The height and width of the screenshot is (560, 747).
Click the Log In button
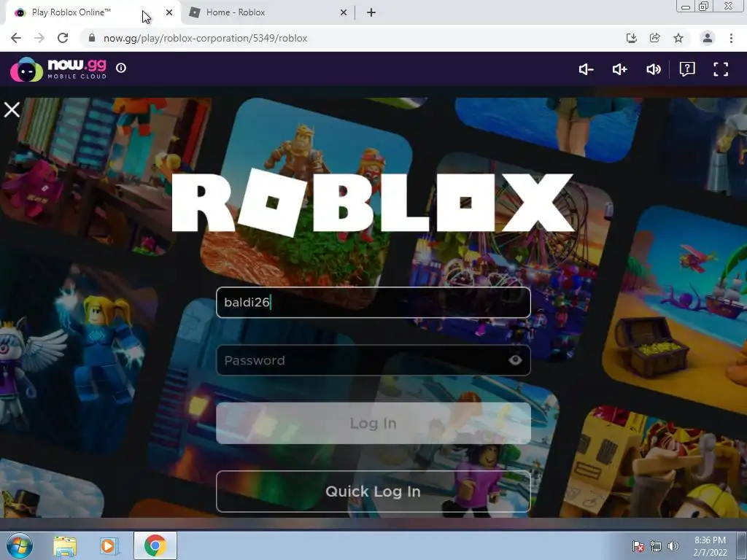pos(373,424)
